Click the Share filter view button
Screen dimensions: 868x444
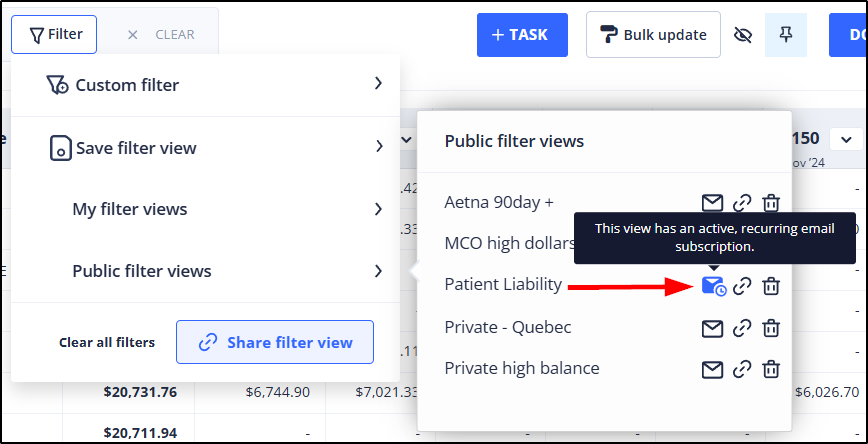pyautogui.click(x=275, y=342)
